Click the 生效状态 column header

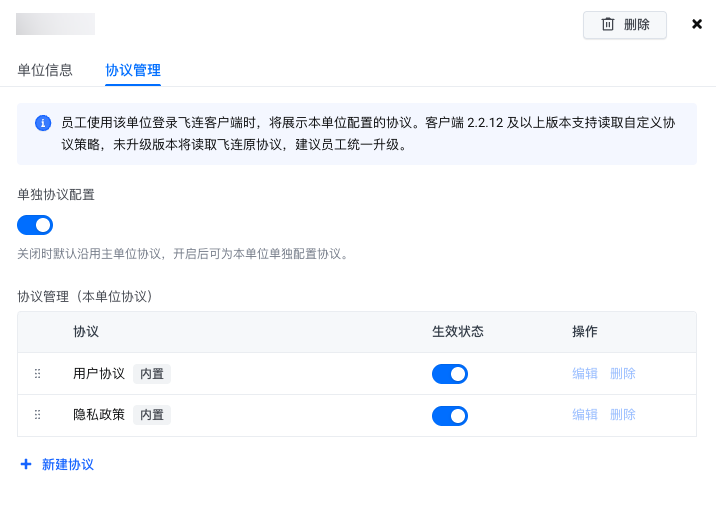[x=458, y=332]
